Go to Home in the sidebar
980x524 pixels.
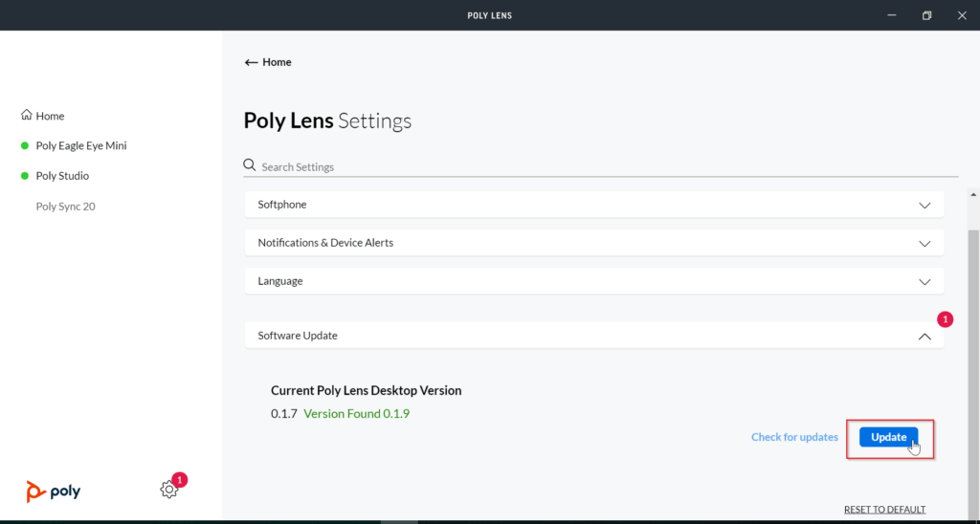click(x=50, y=116)
